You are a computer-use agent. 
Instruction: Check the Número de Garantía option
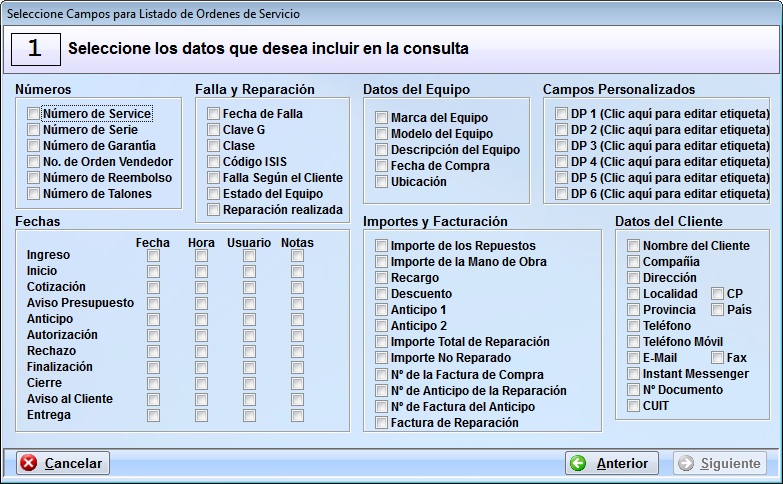tap(35, 146)
